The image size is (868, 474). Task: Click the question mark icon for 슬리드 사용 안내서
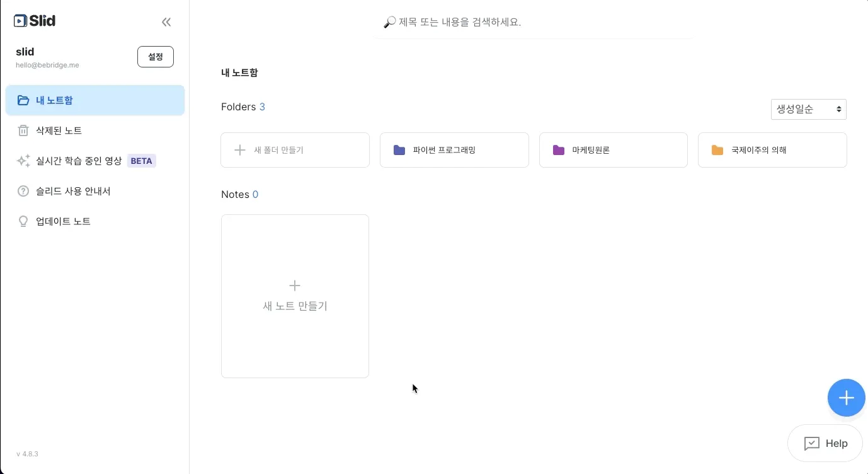pyautogui.click(x=23, y=191)
